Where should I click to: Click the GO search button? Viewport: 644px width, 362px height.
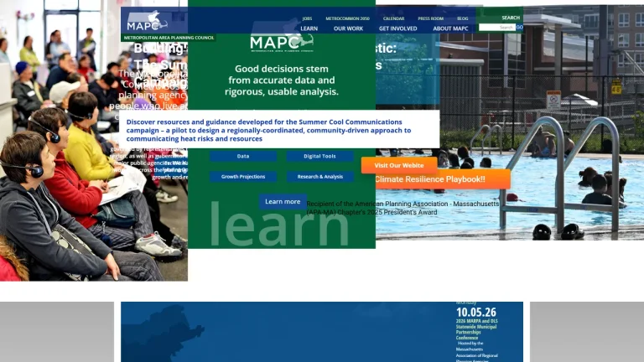point(520,28)
